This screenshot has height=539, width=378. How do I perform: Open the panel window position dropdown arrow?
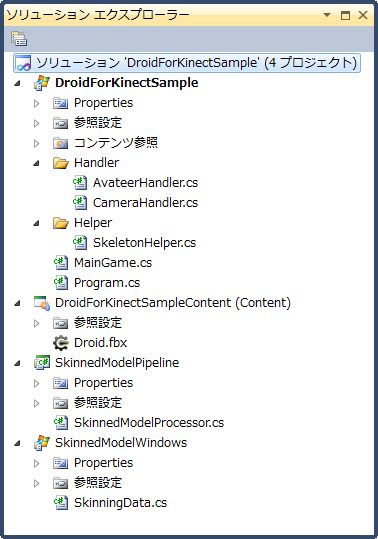pos(327,15)
